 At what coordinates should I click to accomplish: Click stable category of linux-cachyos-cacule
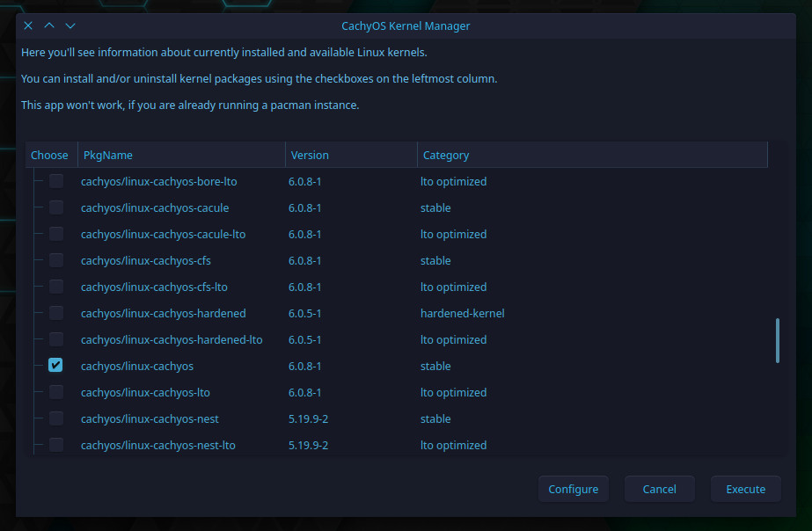point(435,208)
